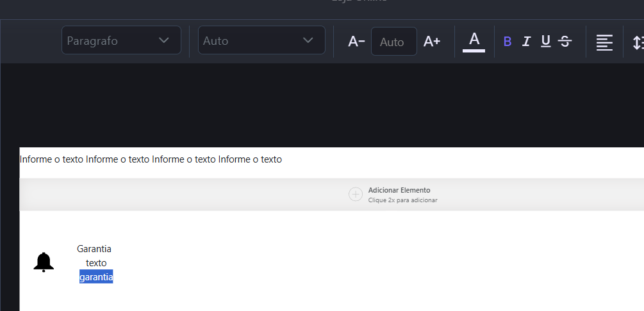Toggle bold formatting
Viewport: 644px width, 311px height.
point(508,42)
